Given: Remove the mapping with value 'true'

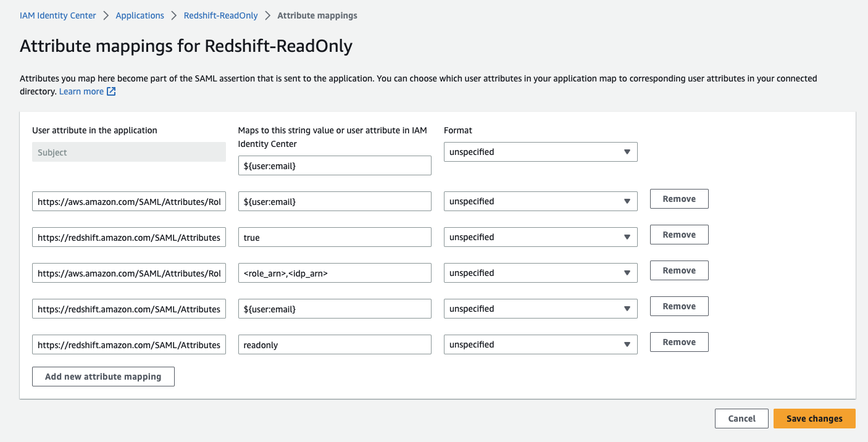Looking at the screenshot, I should pos(679,235).
